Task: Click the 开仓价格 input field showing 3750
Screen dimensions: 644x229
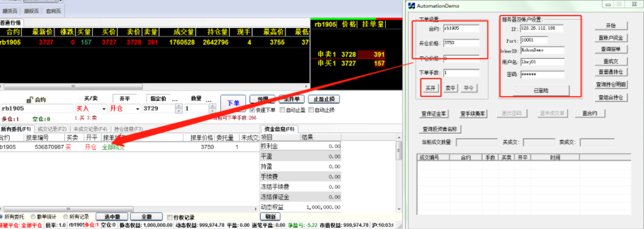Action: tap(461, 43)
